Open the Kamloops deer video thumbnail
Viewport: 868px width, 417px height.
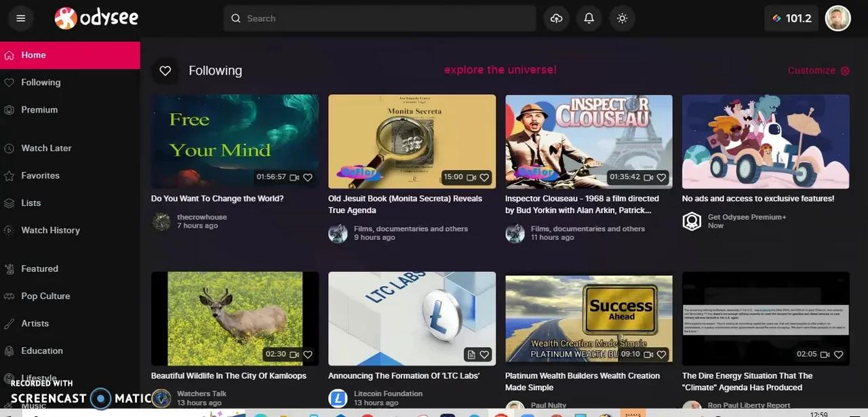tap(235, 319)
